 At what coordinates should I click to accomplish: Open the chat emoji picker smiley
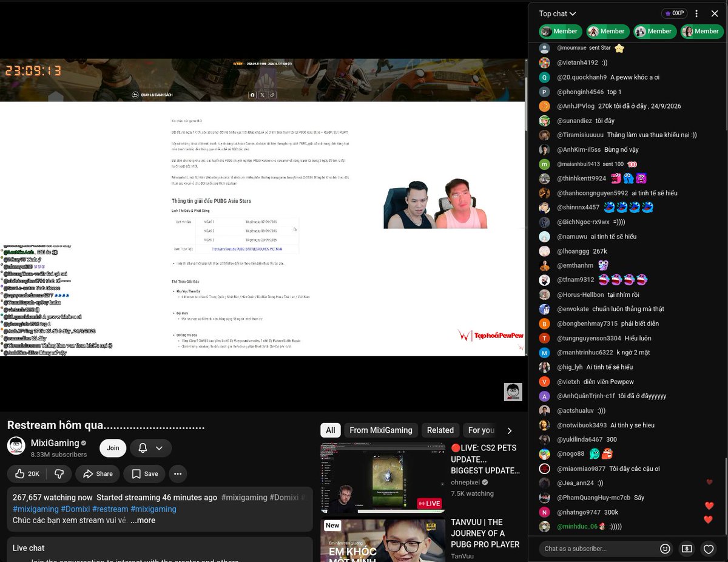pos(665,549)
